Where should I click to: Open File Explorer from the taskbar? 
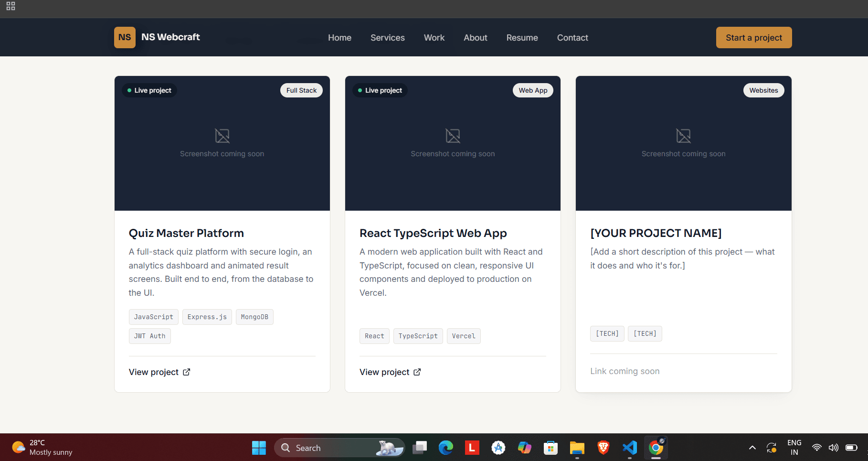[x=577, y=448]
